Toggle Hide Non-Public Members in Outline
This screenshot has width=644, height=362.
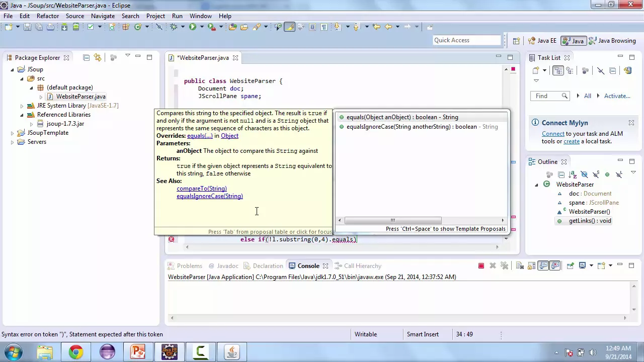607,174
